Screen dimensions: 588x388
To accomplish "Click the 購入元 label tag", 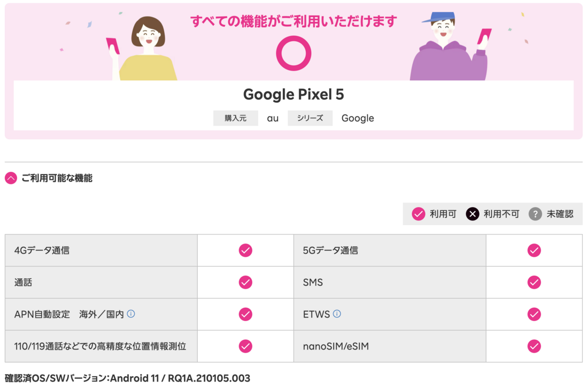I will (x=236, y=118).
